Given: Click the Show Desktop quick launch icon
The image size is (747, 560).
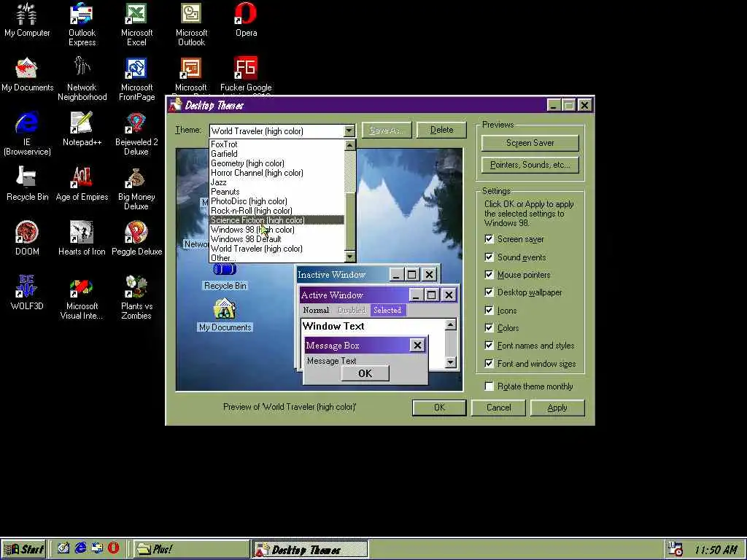Looking at the screenshot, I should (63, 548).
